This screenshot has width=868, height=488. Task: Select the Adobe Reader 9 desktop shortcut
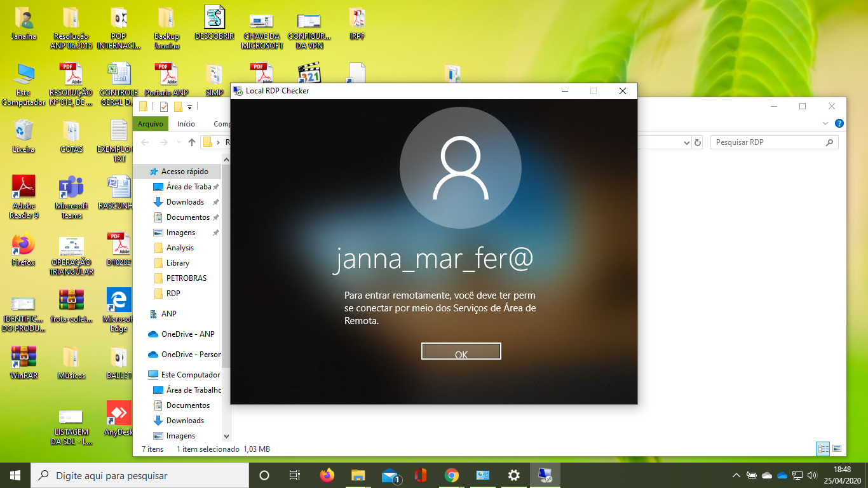(24, 197)
